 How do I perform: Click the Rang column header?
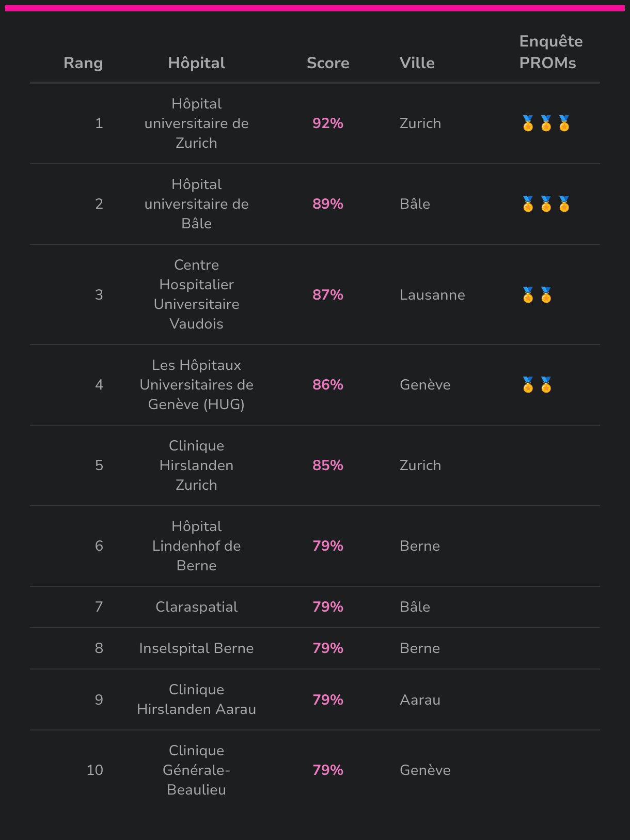(83, 63)
